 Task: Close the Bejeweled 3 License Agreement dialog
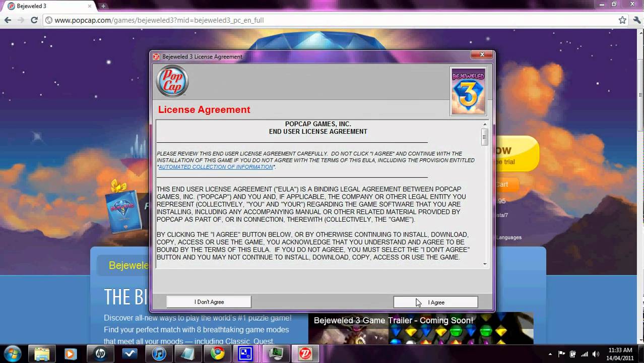coord(482,55)
